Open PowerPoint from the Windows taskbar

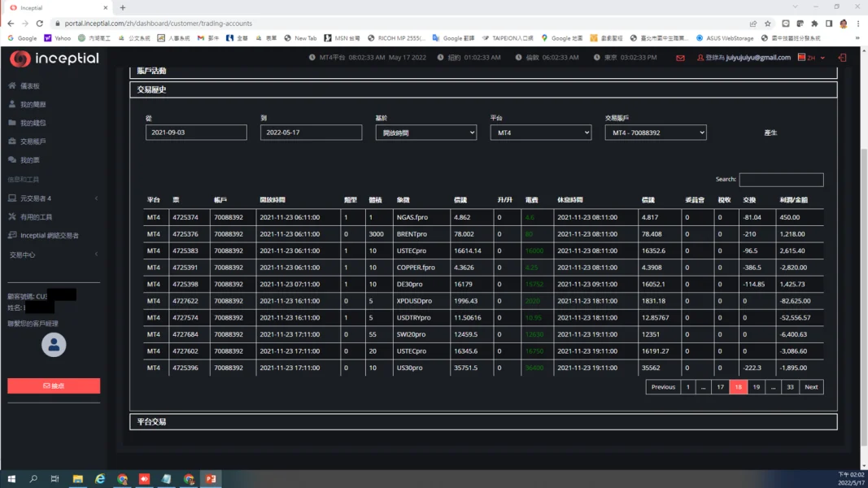[x=211, y=479]
